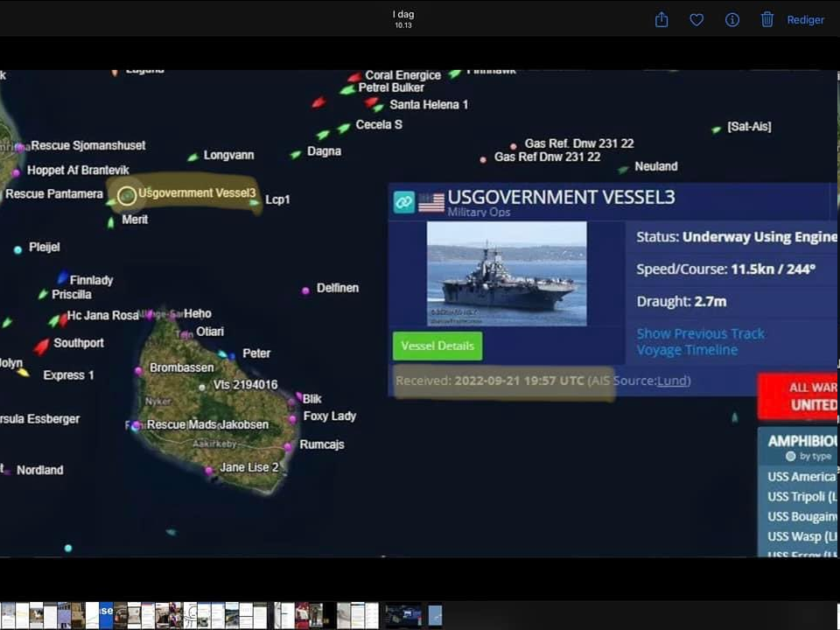This screenshot has width=840, height=630.
Task: Click the Southport red ship marker
Action: point(41,347)
